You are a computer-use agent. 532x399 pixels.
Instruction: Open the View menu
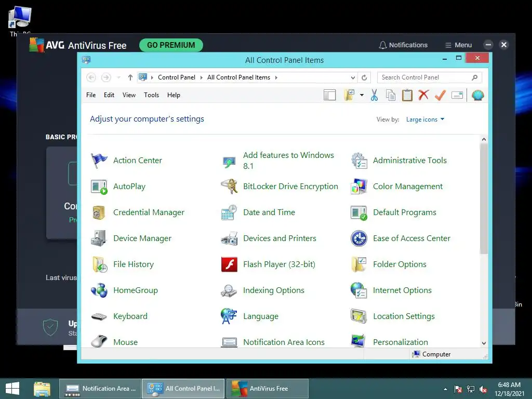[x=129, y=95]
